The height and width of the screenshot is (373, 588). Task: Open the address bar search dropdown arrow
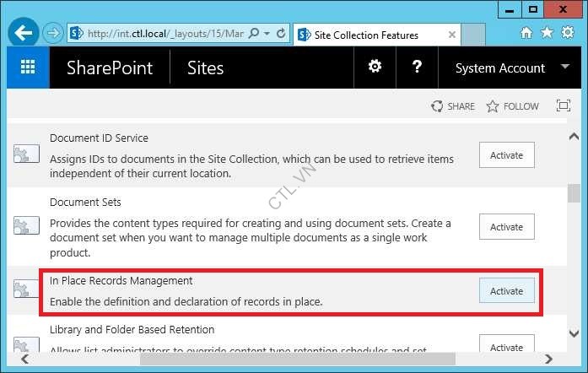267,34
